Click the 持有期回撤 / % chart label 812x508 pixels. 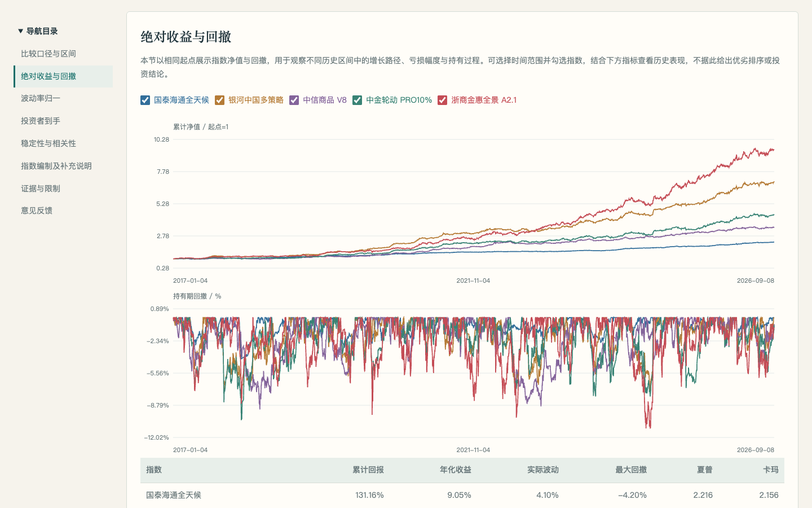coord(197,296)
